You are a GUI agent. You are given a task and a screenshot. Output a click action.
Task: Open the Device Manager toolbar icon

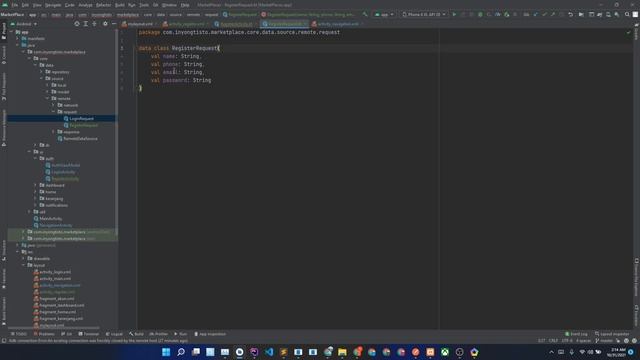click(608, 14)
